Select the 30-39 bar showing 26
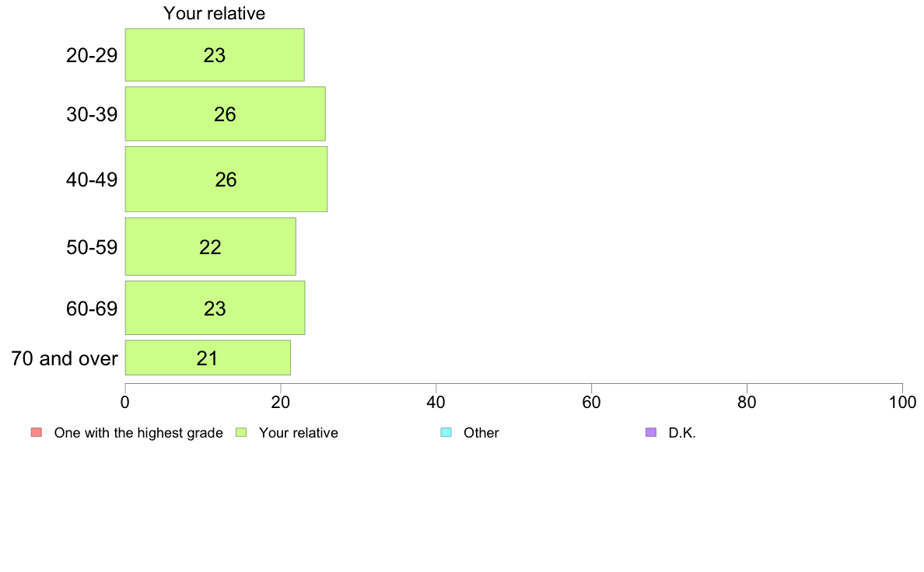Image resolution: width=924 pixels, height=572 pixels. [225, 113]
